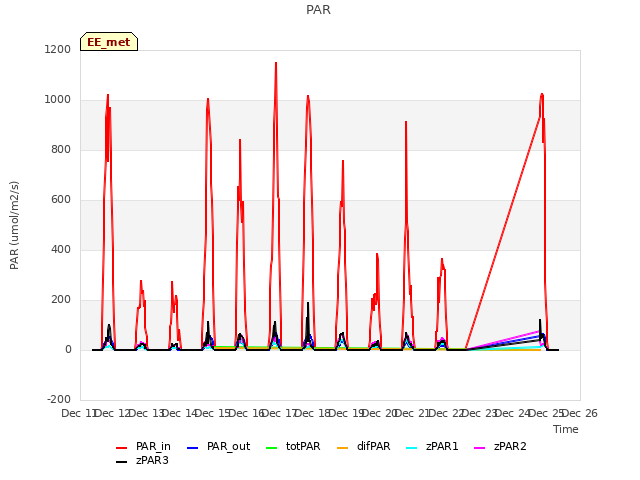Screen dimensions: 640x480
Task: Toggle the difPAR legend entry
Action: click(364, 447)
